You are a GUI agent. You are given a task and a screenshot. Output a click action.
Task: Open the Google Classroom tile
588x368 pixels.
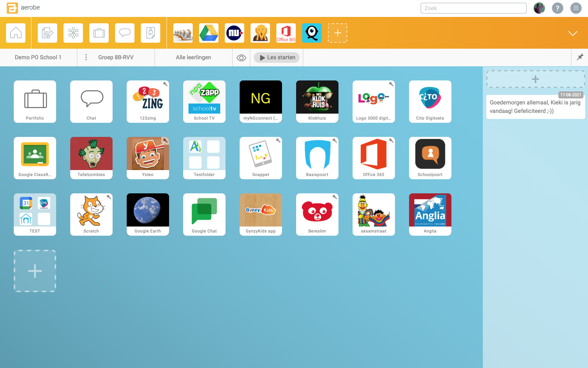tap(35, 158)
